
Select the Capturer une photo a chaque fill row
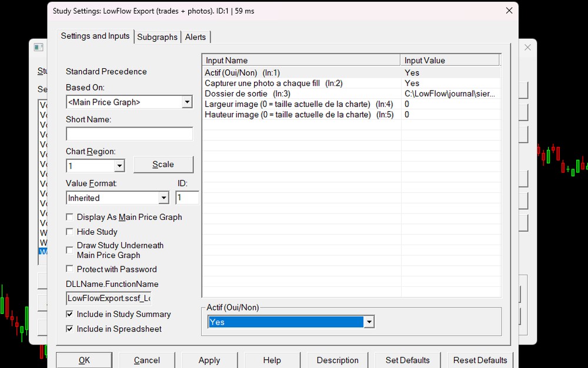point(352,83)
